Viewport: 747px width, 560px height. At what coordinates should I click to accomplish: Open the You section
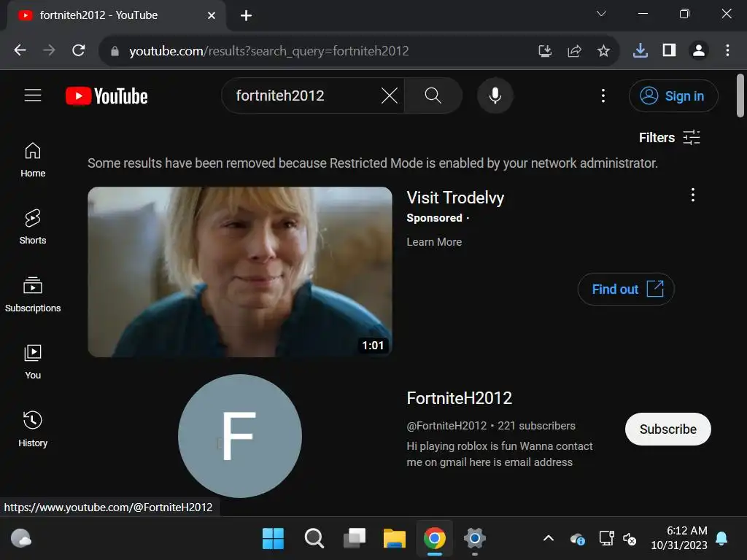[33, 362]
